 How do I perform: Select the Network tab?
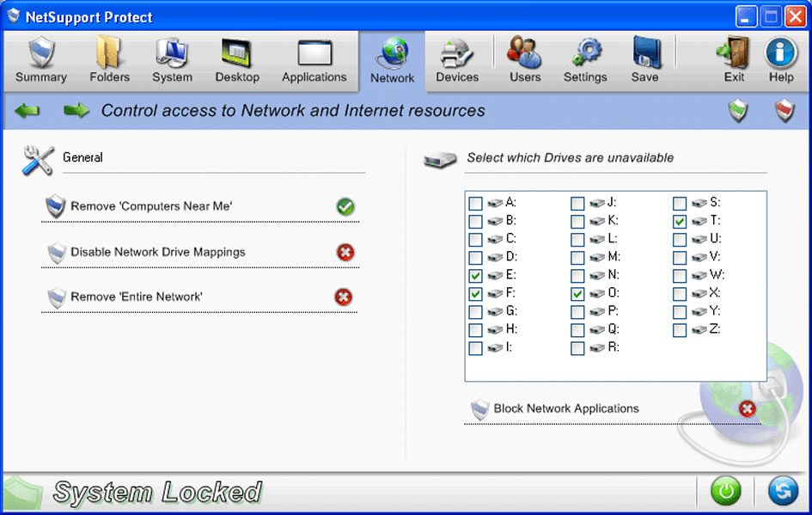(x=392, y=62)
